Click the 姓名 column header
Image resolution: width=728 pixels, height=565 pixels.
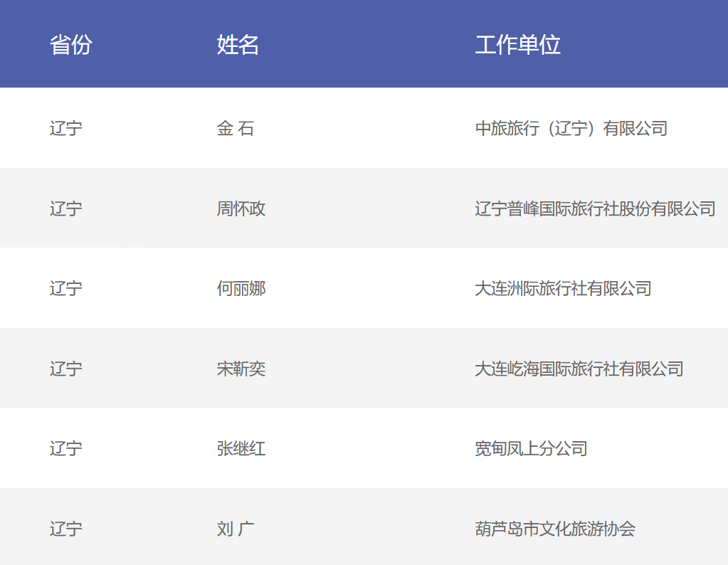pos(238,45)
